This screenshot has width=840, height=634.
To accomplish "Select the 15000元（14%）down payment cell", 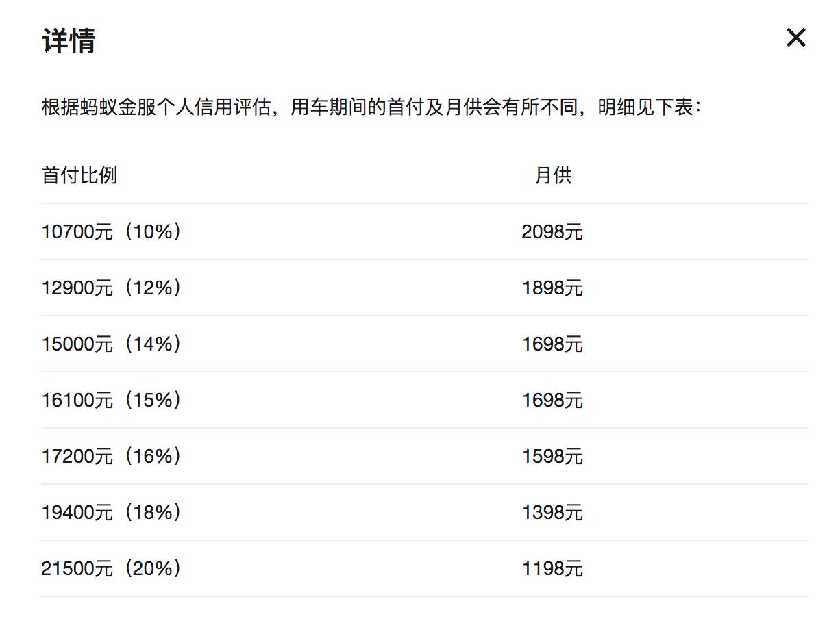I will (112, 344).
